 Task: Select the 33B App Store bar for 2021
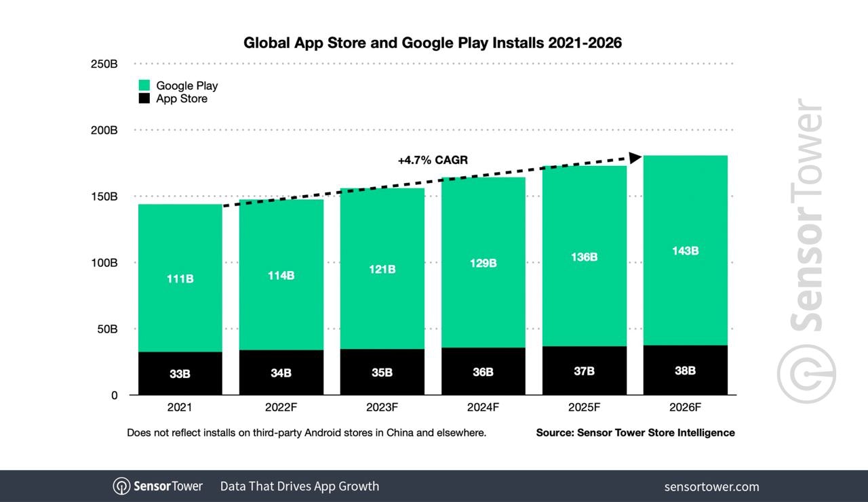tap(180, 373)
